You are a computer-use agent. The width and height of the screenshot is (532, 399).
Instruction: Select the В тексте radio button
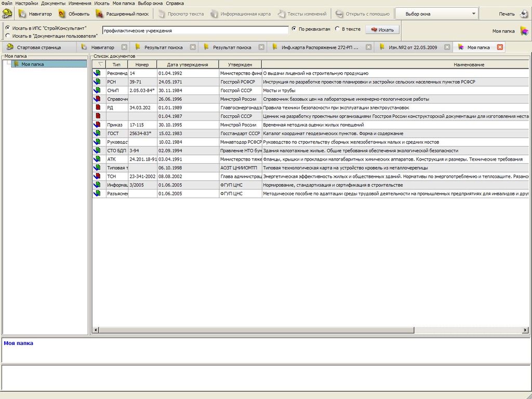click(337, 29)
